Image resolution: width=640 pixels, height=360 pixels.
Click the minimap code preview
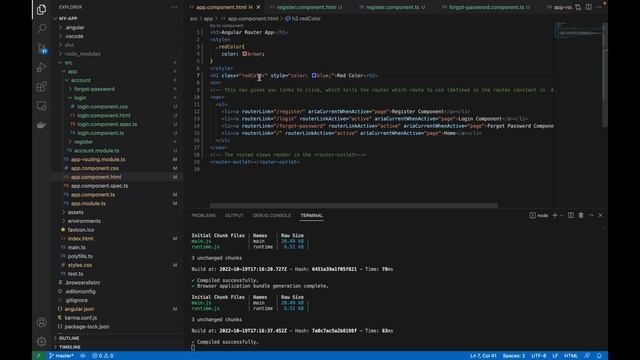point(578,32)
